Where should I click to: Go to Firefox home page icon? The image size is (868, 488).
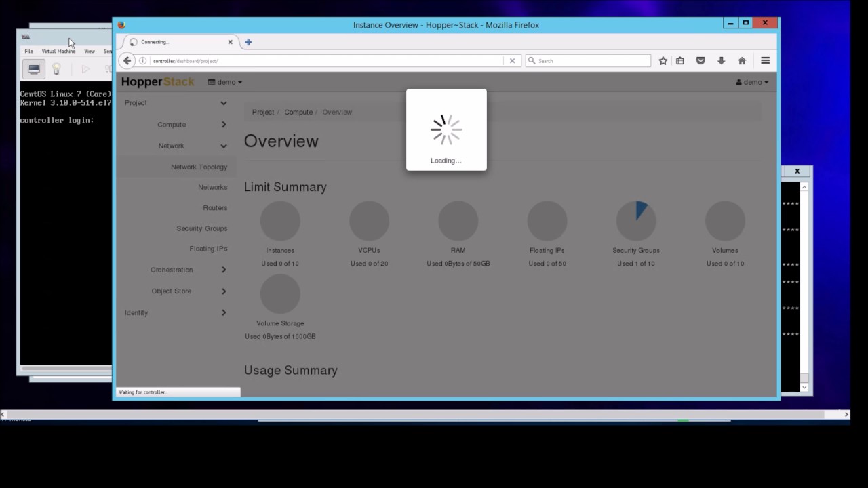(742, 60)
